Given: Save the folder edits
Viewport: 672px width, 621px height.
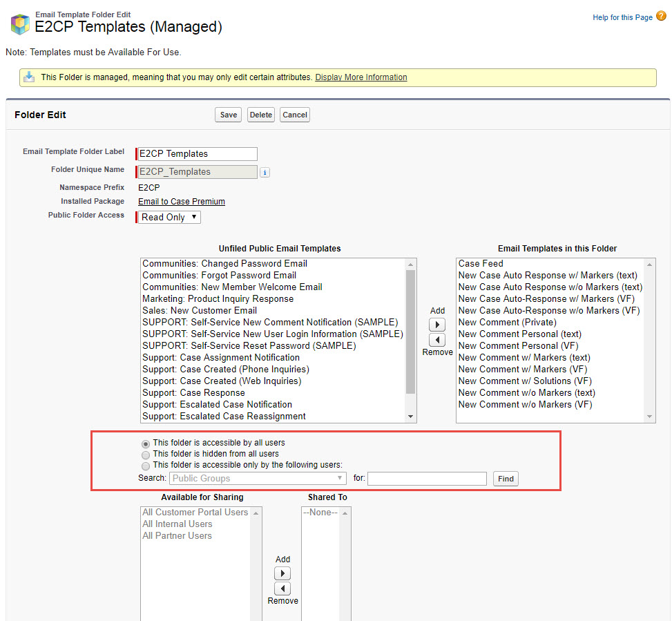Looking at the screenshot, I should click(229, 115).
